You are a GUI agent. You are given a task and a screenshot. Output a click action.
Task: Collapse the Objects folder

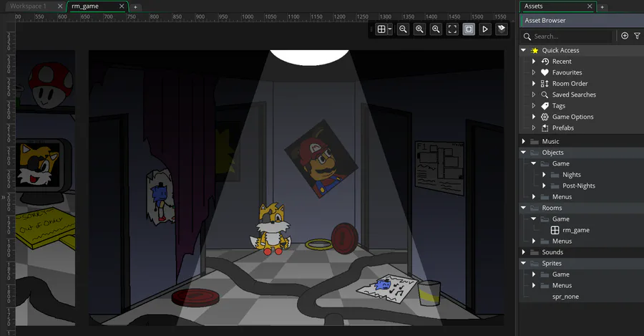pyautogui.click(x=523, y=153)
